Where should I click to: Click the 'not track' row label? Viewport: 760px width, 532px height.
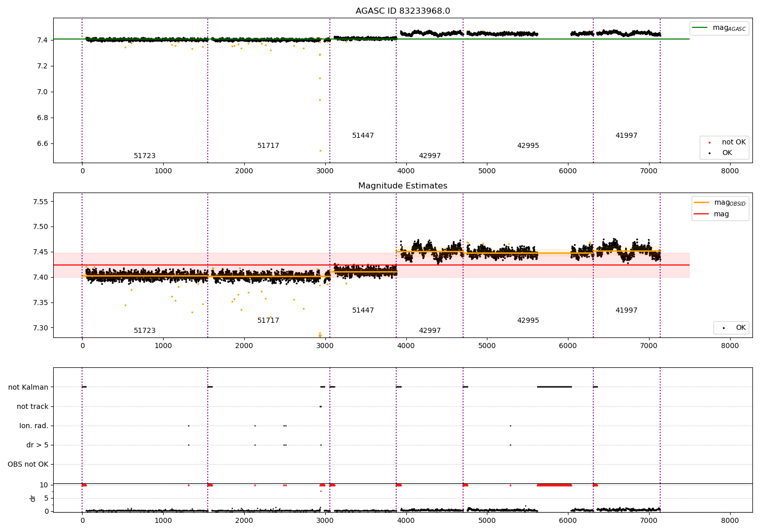pos(32,406)
